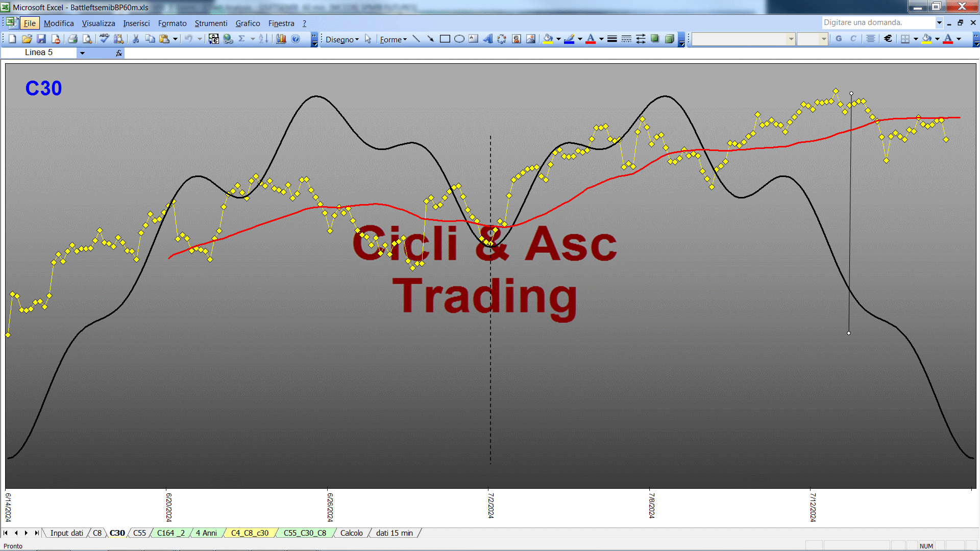Open the Grafico menu
Viewport: 980px width, 551px height.
(x=248, y=23)
